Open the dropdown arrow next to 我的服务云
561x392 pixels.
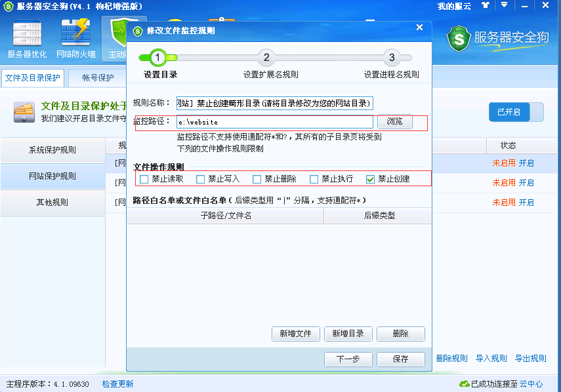click(503, 6)
